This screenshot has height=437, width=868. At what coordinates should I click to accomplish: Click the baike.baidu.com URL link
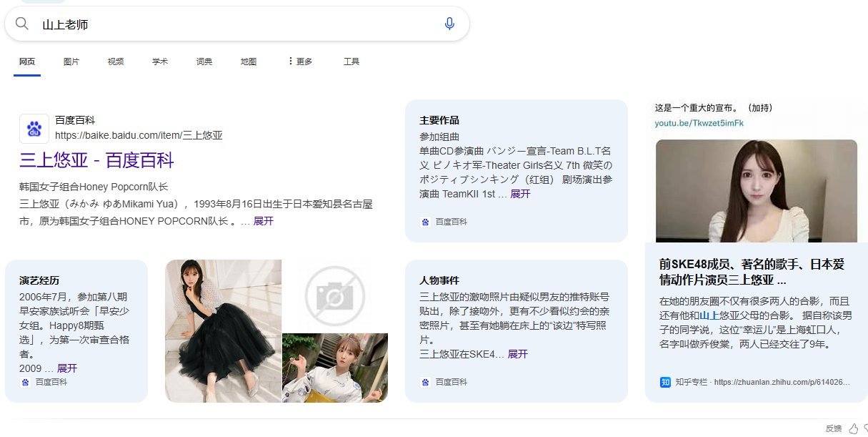(139, 134)
